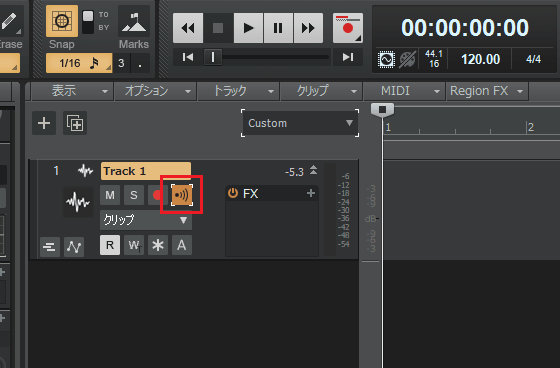Click the rewind transport button
This screenshot has width=560, height=368.
188,28
